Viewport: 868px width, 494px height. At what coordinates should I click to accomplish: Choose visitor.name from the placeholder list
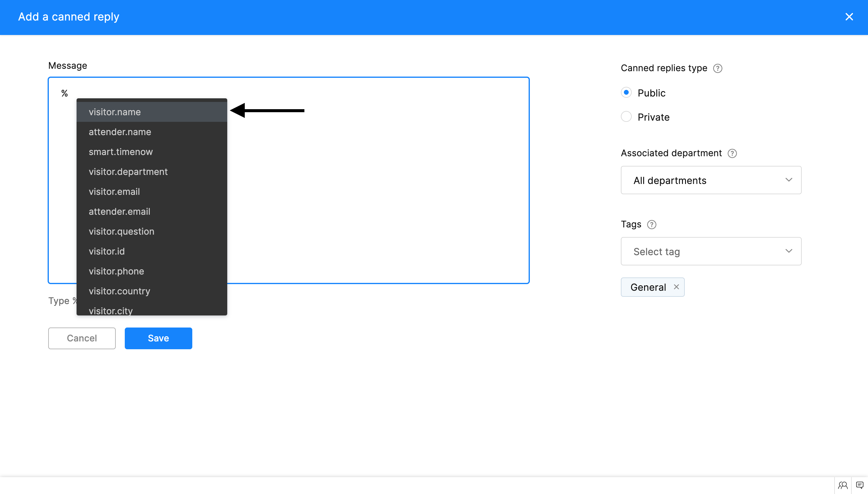coord(115,112)
